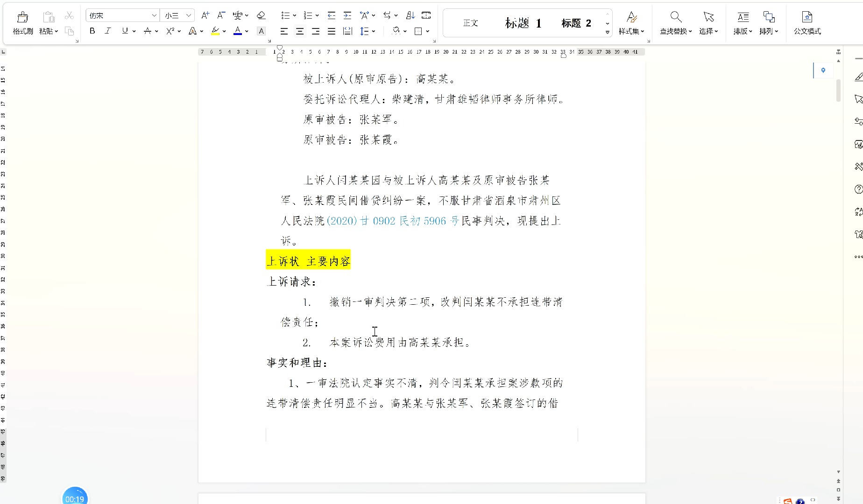Expand the bulleted list dropdown arrow
The height and width of the screenshot is (504, 863).
294,15
